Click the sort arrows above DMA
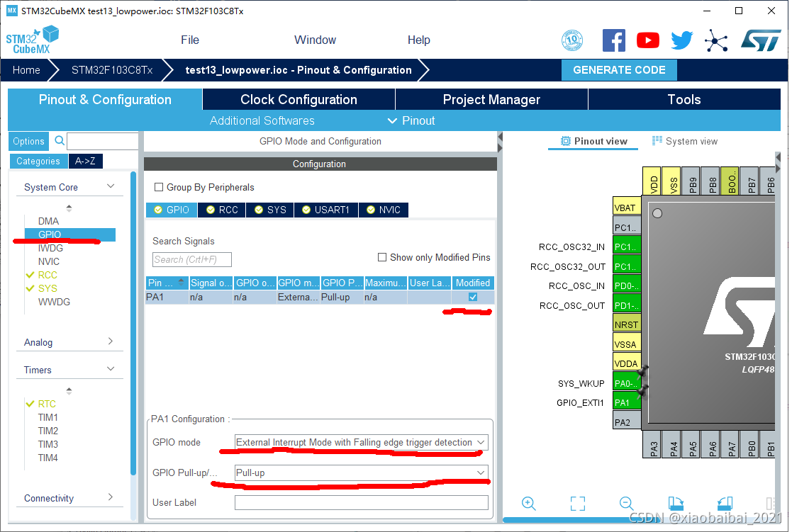The image size is (792, 532). point(69,208)
